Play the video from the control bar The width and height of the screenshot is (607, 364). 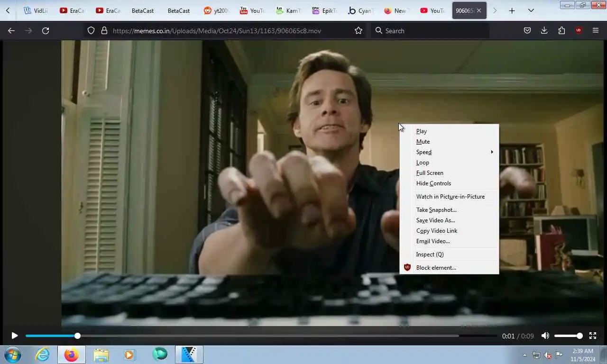[15, 336]
